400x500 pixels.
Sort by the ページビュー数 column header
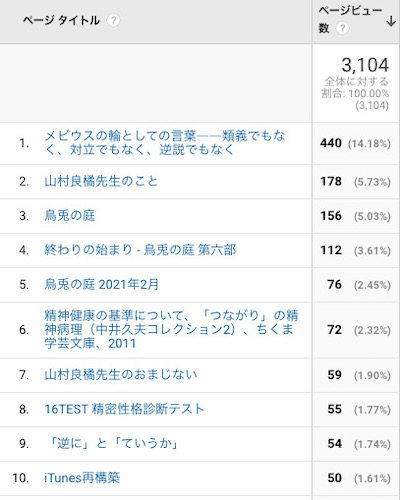click(x=350, y=19)
